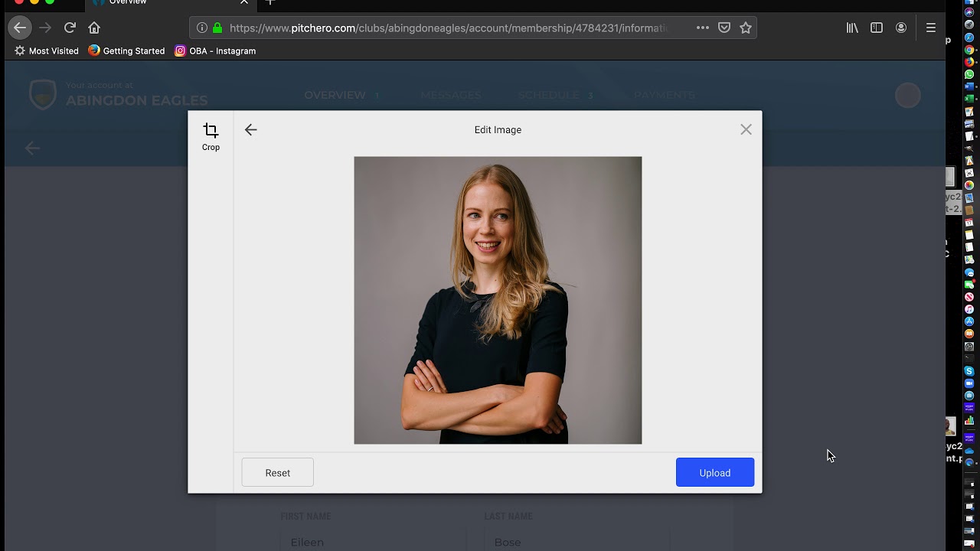The width and height of the screenshot is (980, 551).
Task: Save page to Pocket
Action: click(724, 28)
